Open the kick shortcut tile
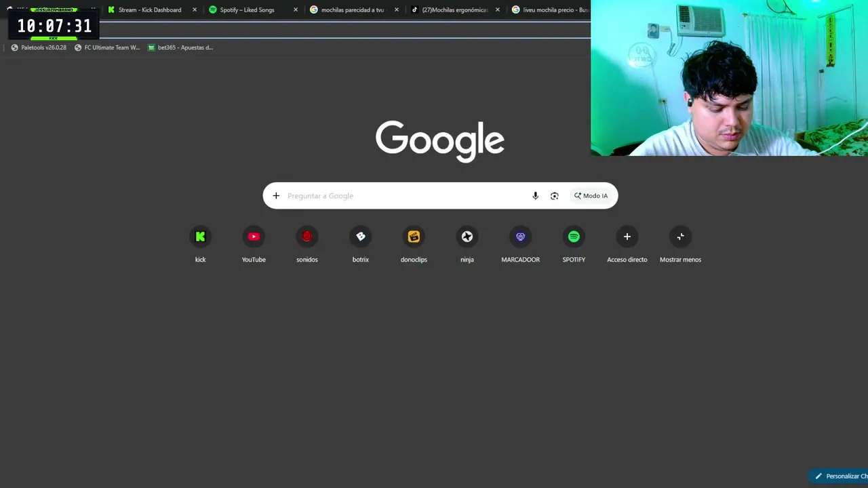Viewport: 868px width, 488px height. (200, 244)
